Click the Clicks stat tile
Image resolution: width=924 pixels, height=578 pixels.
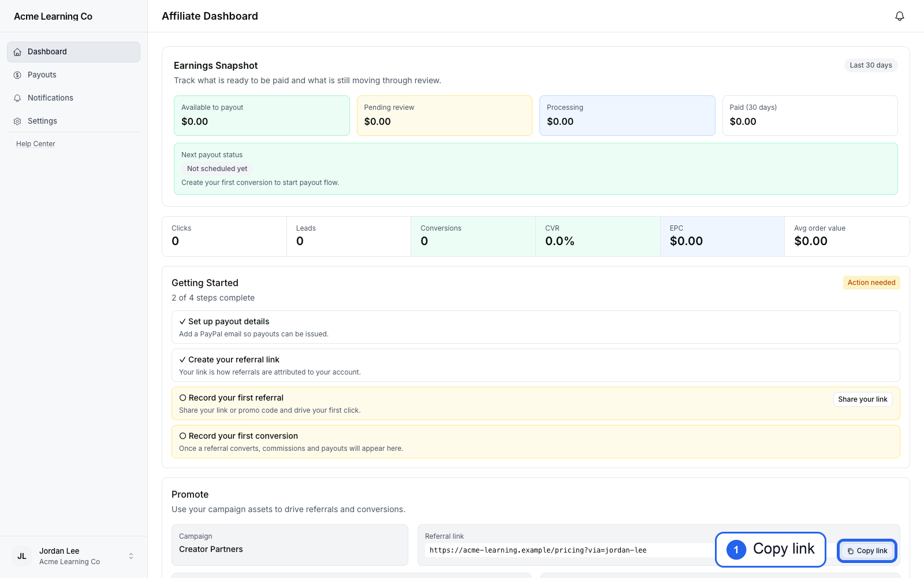coord(225,236)
